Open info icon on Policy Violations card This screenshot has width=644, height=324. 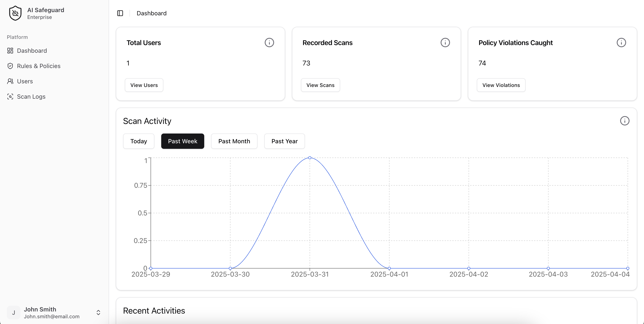[x=621, y=43]
